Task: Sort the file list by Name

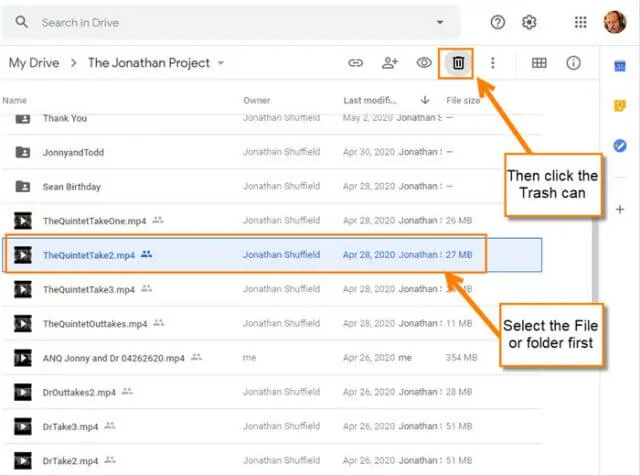Action: (15, 100)
